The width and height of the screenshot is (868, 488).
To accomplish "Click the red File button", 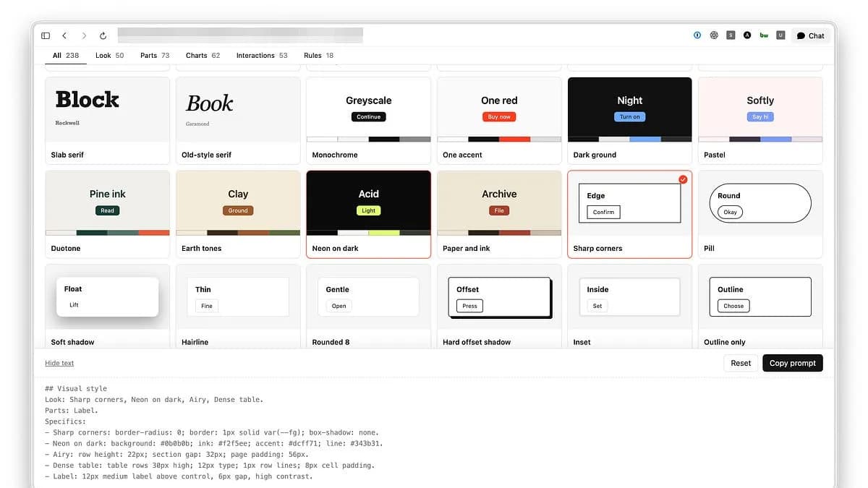I will coord(499,210).
